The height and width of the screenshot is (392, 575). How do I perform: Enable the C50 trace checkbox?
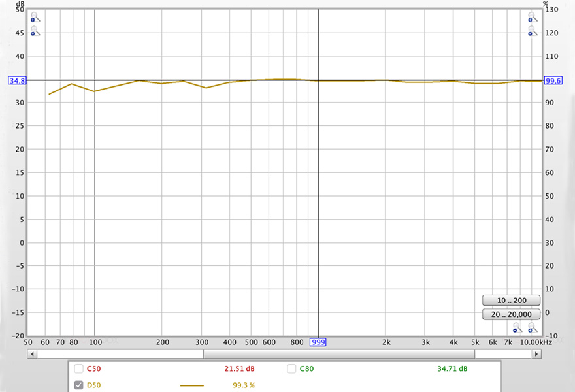click(x=79, y=368)
